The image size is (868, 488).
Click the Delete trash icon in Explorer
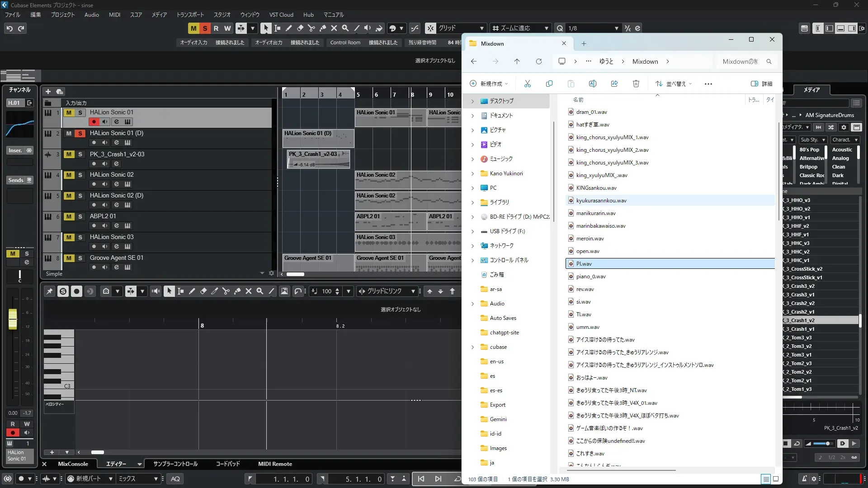point(636,84)
